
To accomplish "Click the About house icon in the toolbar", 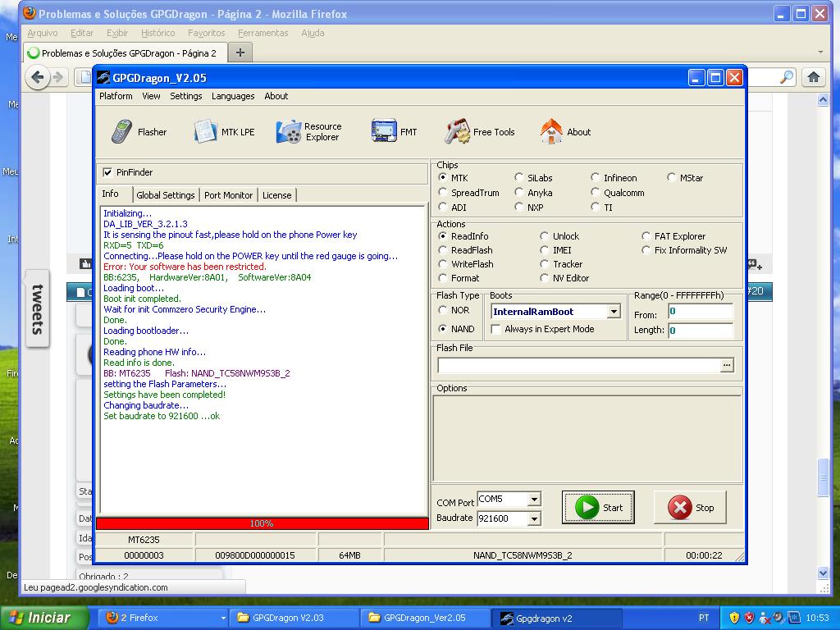I will [551, 132].
